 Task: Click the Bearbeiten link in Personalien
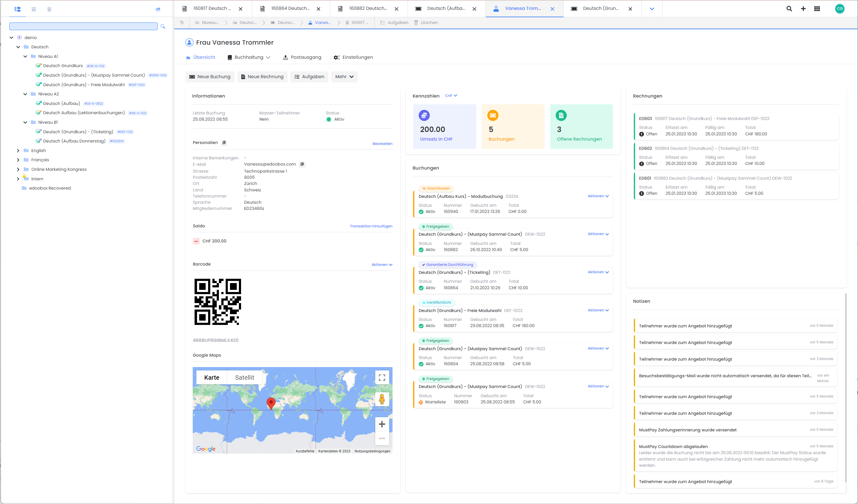[x=382, y=143]
